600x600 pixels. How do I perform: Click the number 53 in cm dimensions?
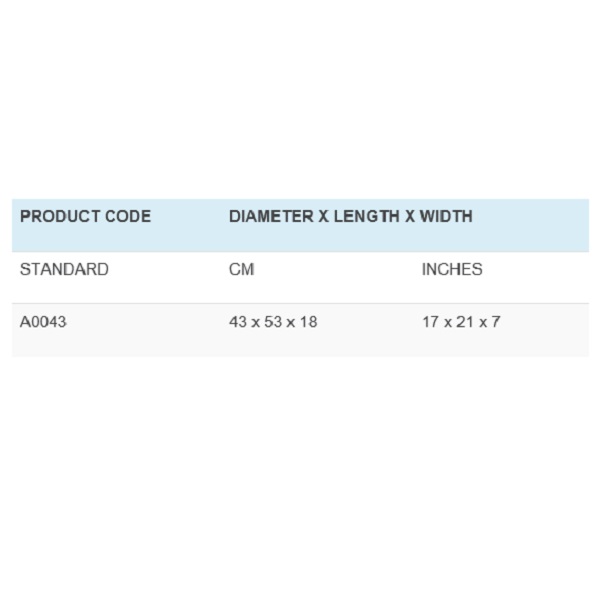pyautogui.click(x=273, y=322)
